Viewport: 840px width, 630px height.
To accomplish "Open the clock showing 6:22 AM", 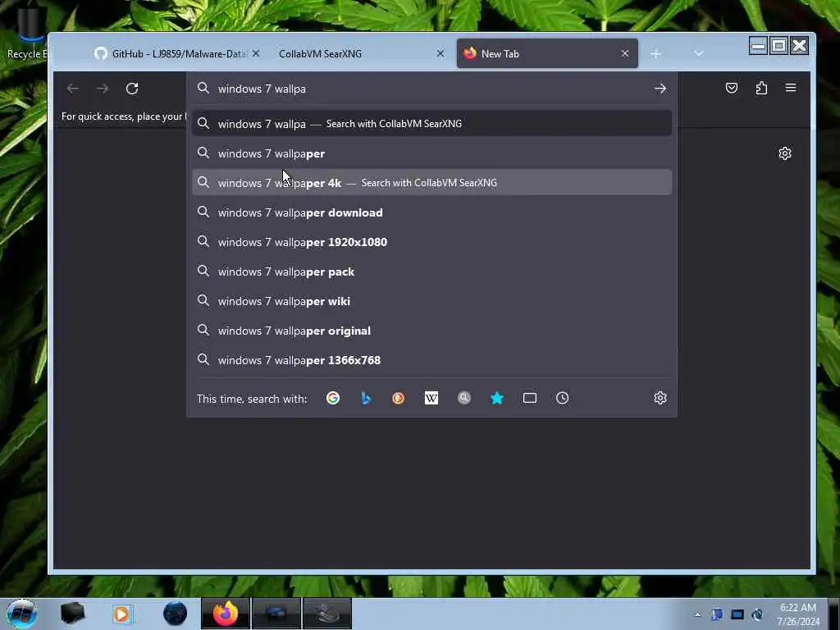I will pyautogui.click(x=798, y=614).
